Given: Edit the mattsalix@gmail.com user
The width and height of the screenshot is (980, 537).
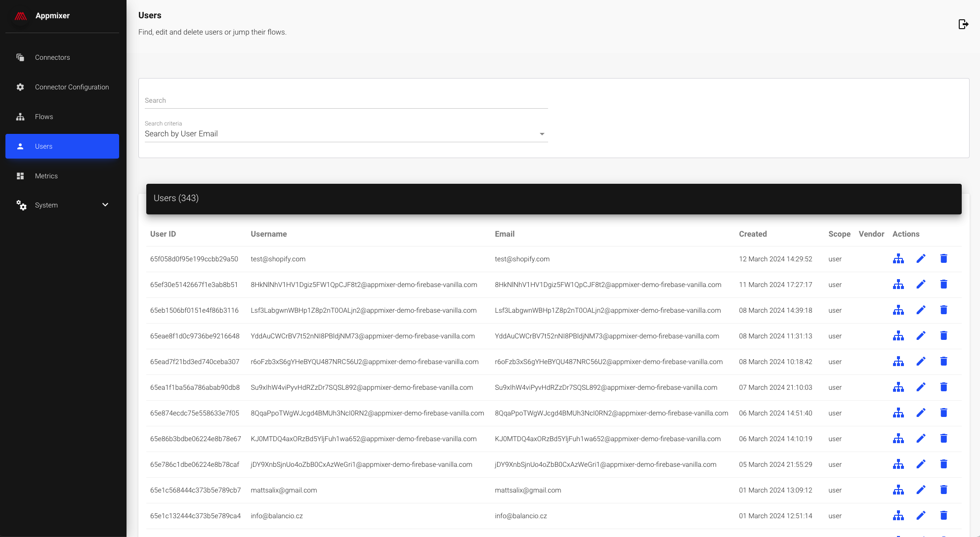Looking at the screenshot, I should pos(921,490).
